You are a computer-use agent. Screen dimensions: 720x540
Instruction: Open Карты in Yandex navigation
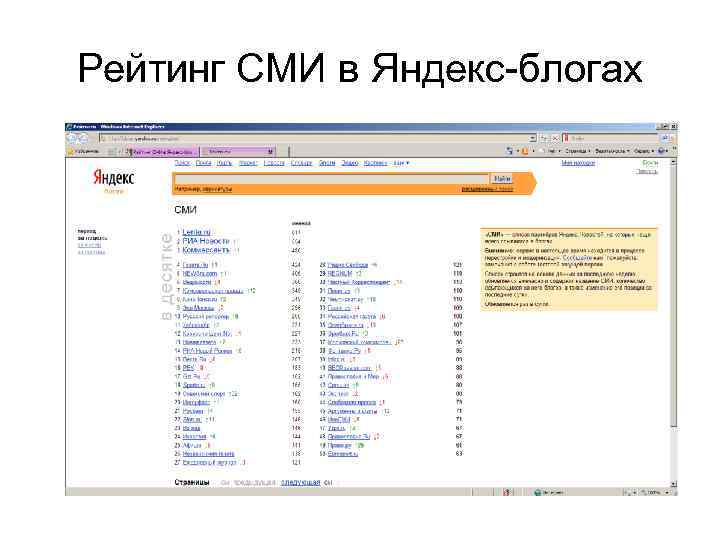coord(224,163)
